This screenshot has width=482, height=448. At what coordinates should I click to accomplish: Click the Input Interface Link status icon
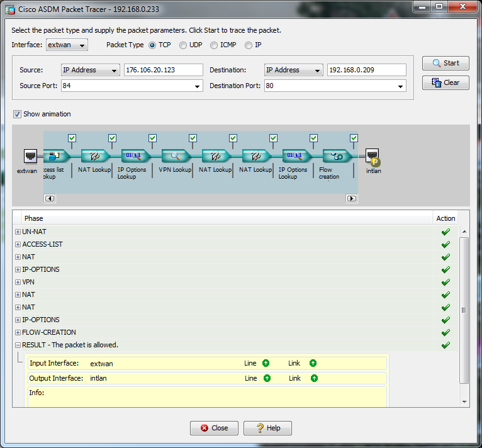(x=313, y=363)
